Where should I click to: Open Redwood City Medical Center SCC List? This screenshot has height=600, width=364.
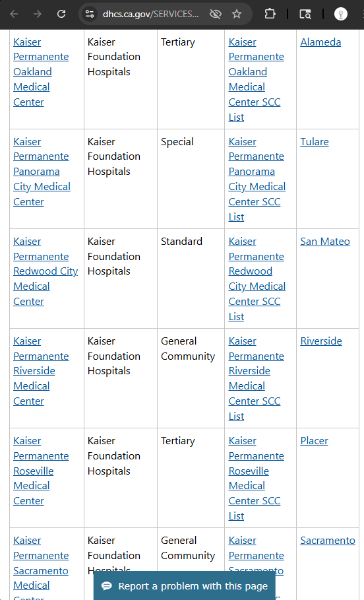tap(257, 279)
